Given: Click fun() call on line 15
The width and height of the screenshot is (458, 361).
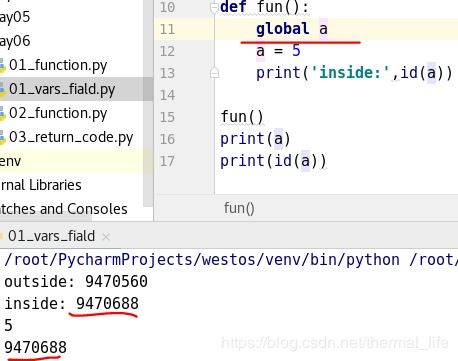Looking at the screenshot, I should (242, 117).
